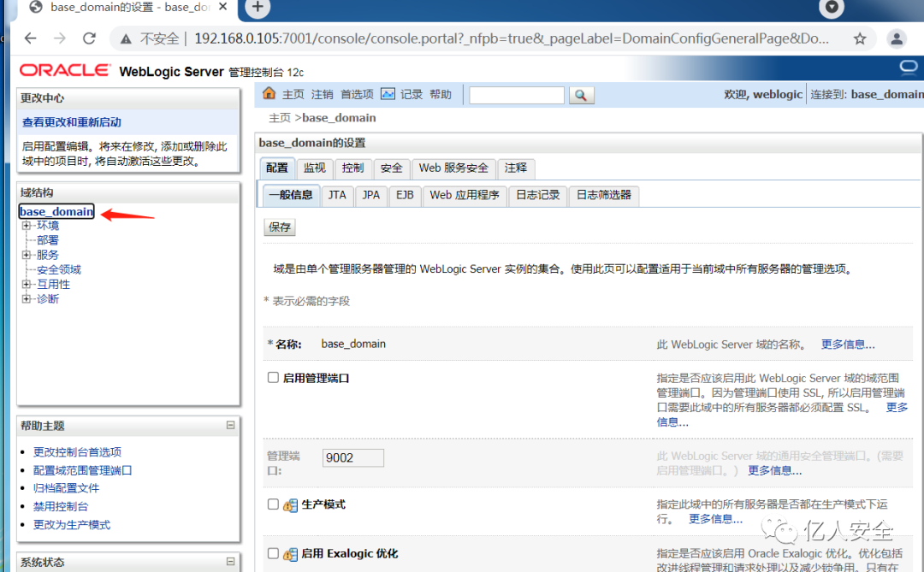This screenshot has width=924, height=572.
Task: Open the Web 应用程序 sub-tab
Action: (x=465, y=195)
